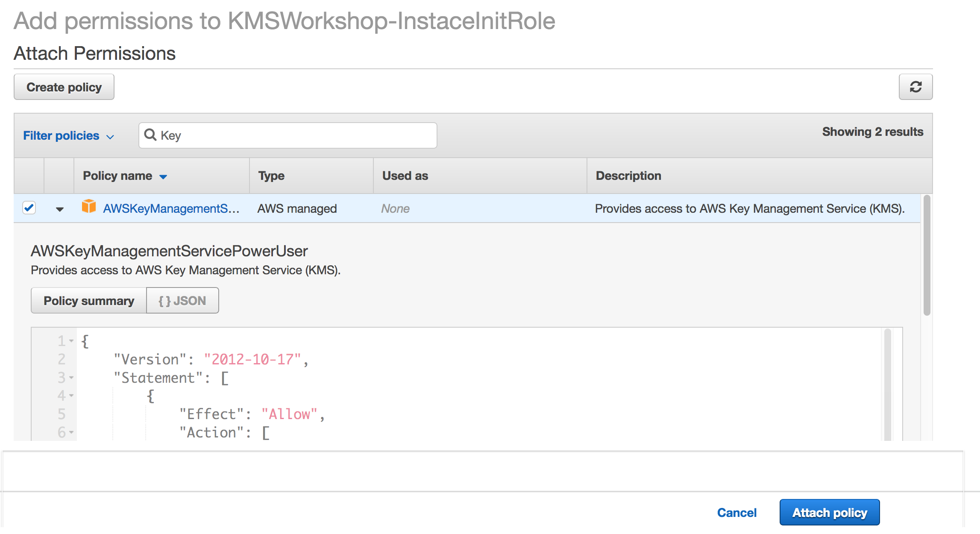
Task: Fold the Statement array at line 3
Action: (71, 378)
